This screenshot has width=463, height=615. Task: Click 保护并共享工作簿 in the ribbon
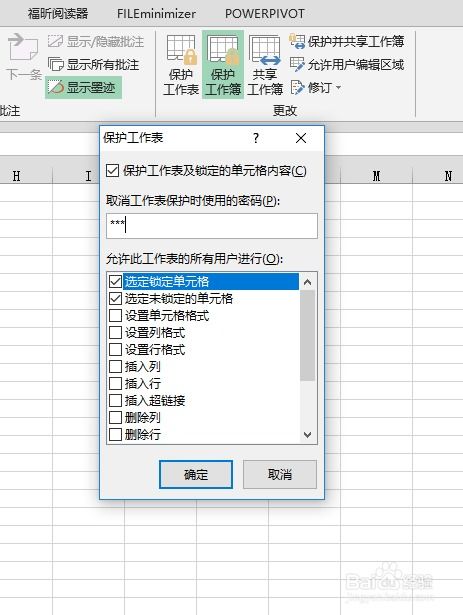pos(347,41)
